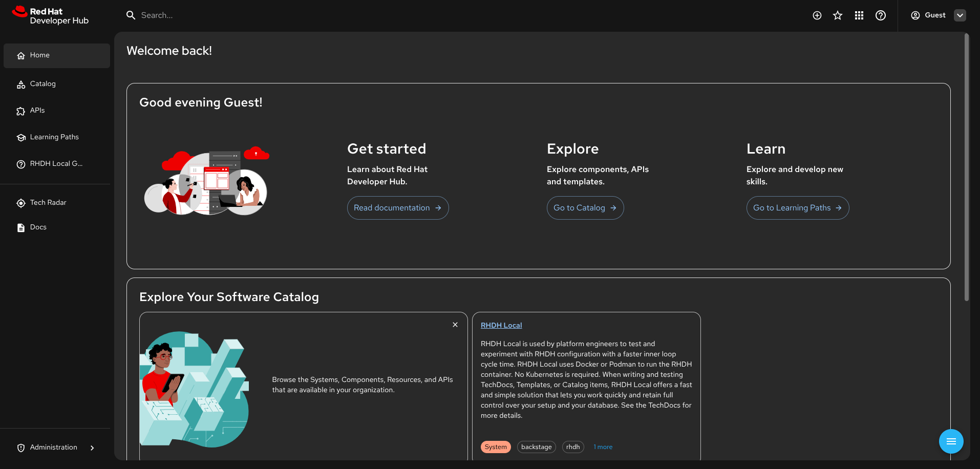Open the help question mark icon

(x=881, y=15)
